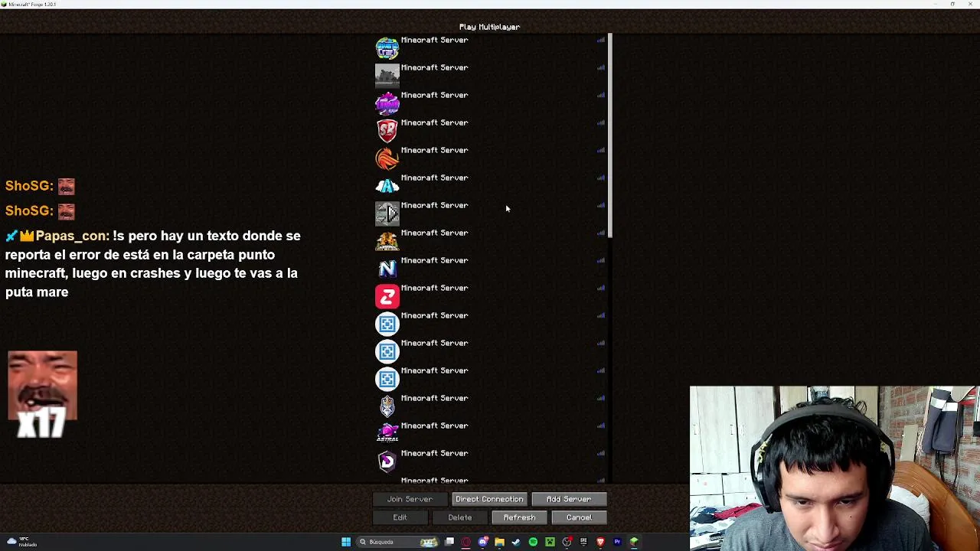980x551 pixels.
Task: Click the signal bars of the Astral server
Action: coord(601,425)
